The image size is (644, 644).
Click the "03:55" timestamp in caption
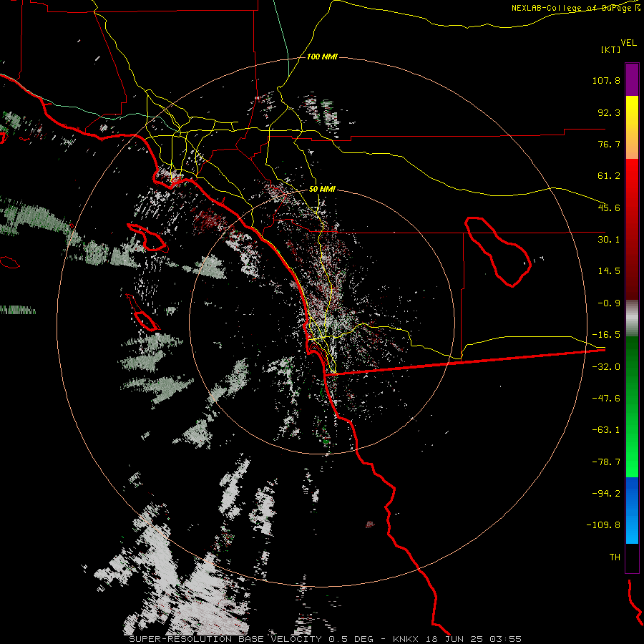pos(505,639)
